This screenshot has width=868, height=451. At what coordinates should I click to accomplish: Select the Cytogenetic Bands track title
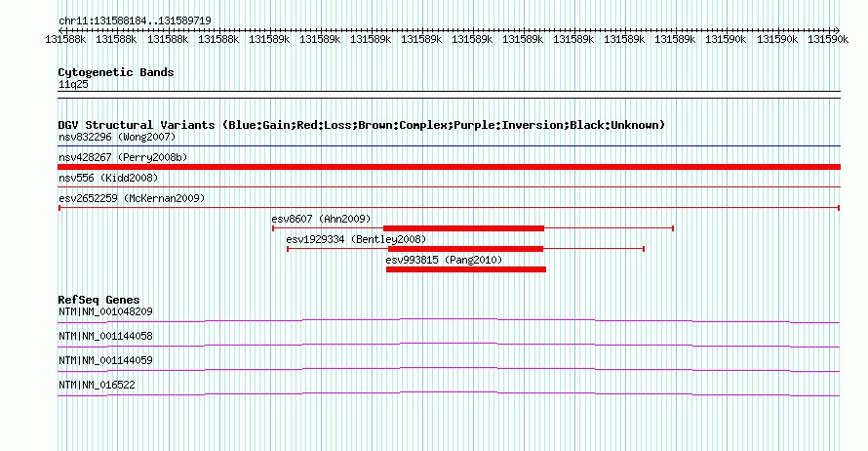click(x=116, y=72)
